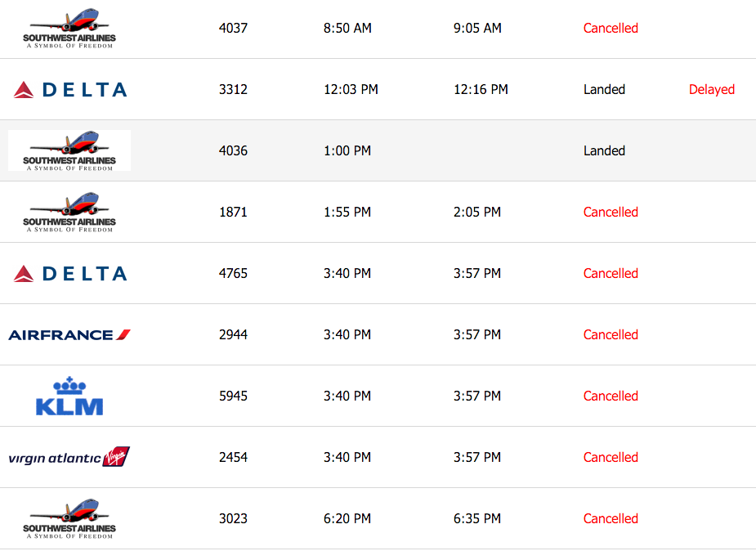The width and height of the screenshot is (756, 551).
Task: Click the Southwest logo for flight 3023
Action: click(69, 519)
